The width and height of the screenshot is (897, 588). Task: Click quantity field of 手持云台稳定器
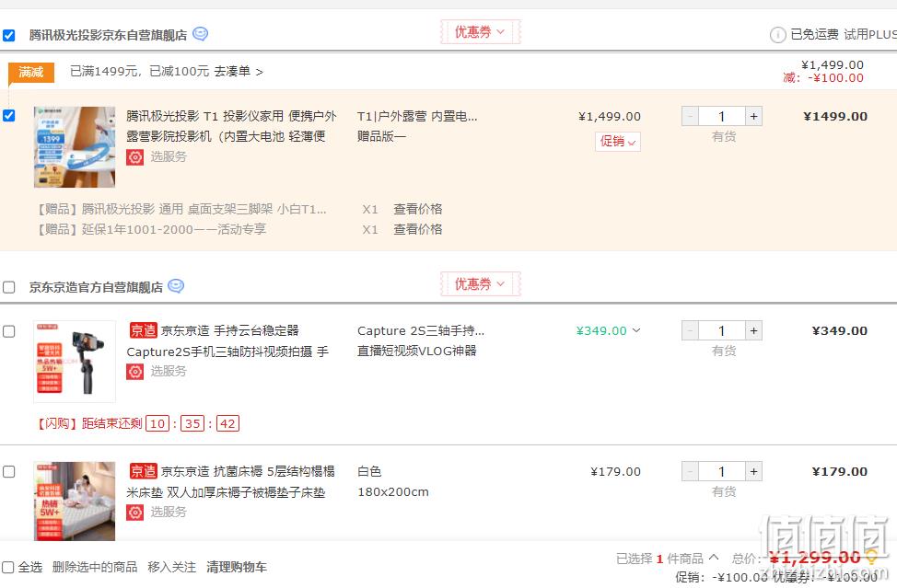pyautogui.click(x=722, y=331)
